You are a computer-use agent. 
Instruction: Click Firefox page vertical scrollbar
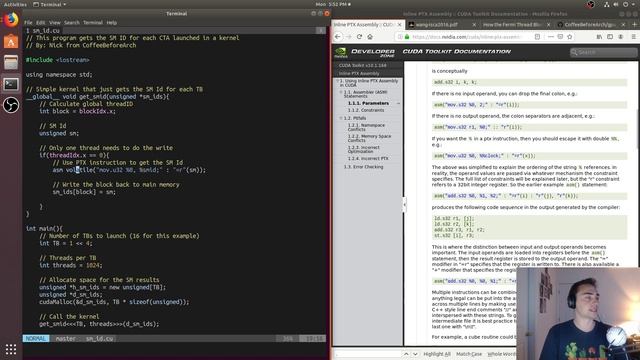(637, 129)
